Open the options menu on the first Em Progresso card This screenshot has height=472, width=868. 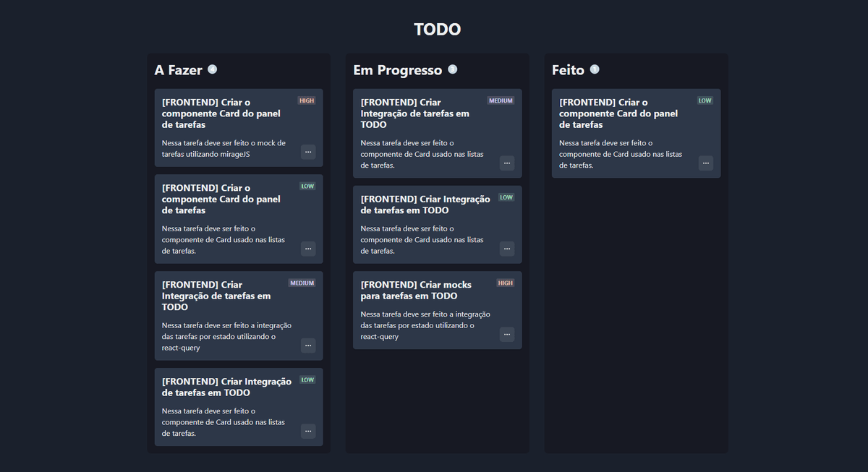[x=507, y=163]
